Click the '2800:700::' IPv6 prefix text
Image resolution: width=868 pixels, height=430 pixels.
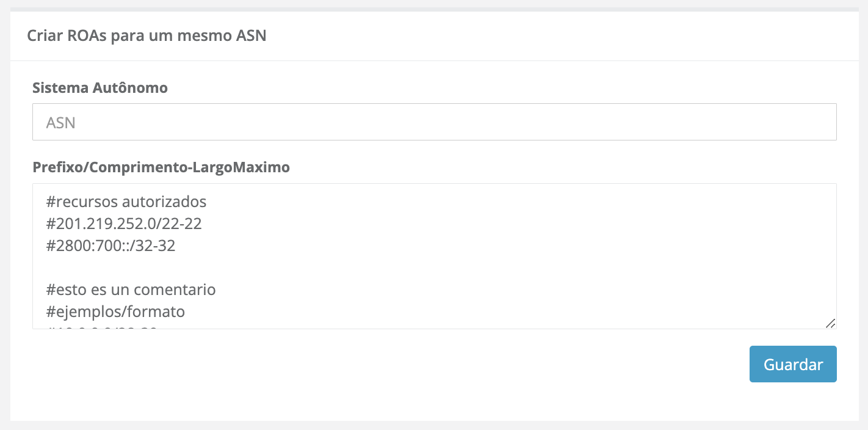[90, 246]
